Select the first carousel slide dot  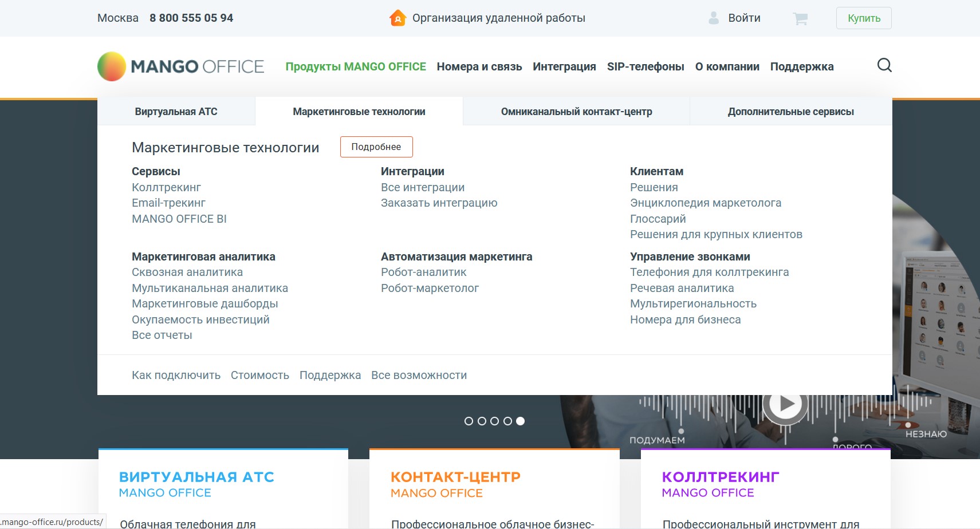click(x=469, y=421)
